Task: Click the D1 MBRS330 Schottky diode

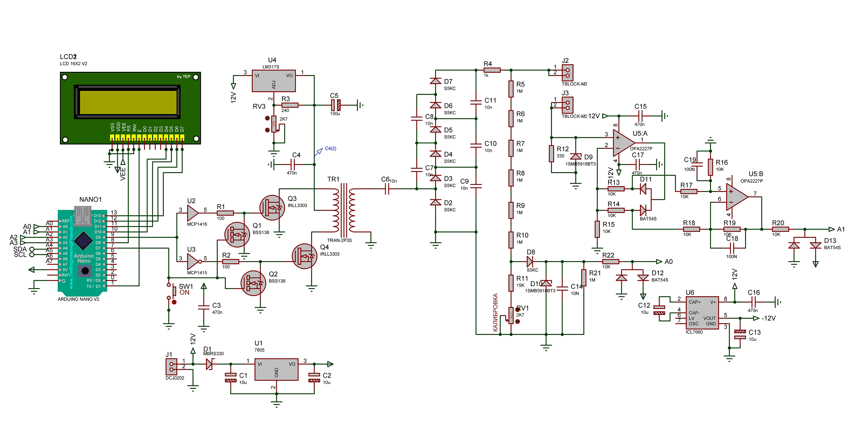Action: [209, 364]
